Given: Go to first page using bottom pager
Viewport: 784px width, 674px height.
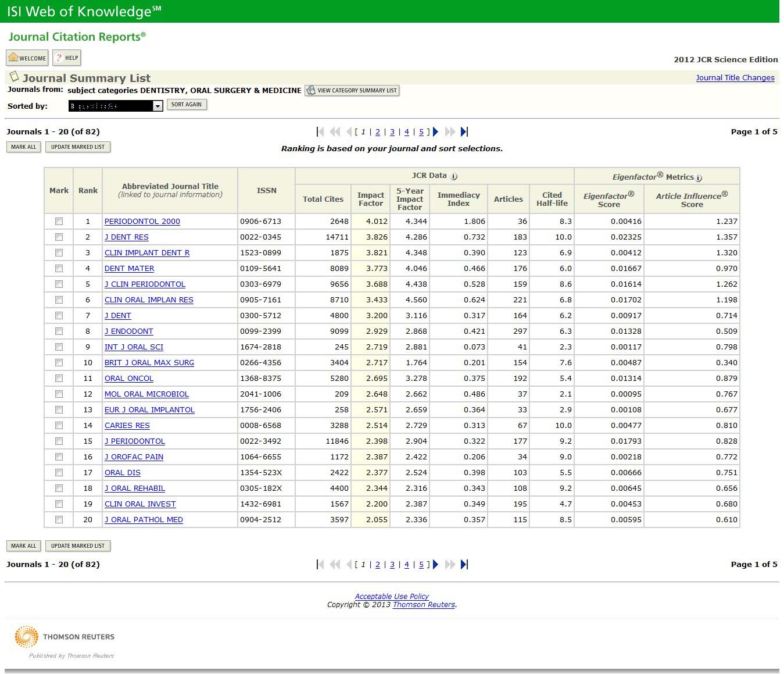Looking at the screenshot, I should pyautogui.click(x=320, y=564).
